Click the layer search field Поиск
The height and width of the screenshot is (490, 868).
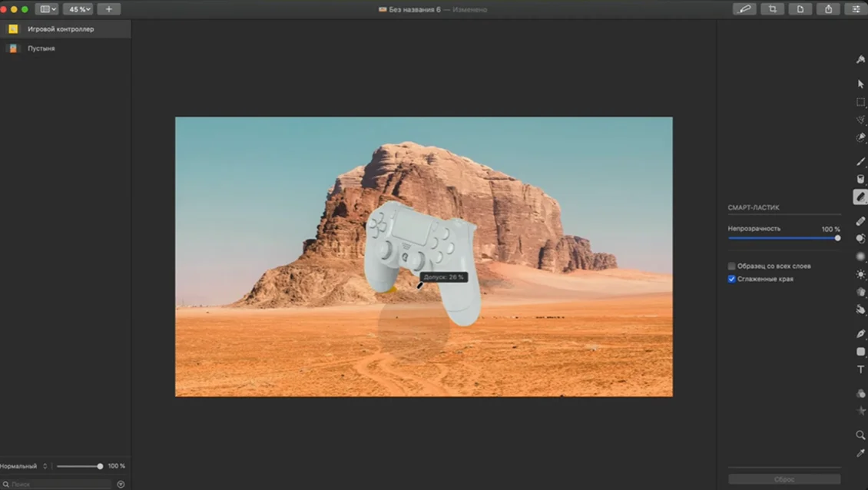[56, 484]
